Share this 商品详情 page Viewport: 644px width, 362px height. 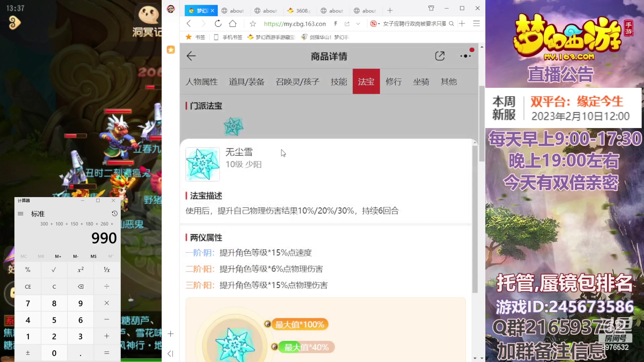click(440, 56)
